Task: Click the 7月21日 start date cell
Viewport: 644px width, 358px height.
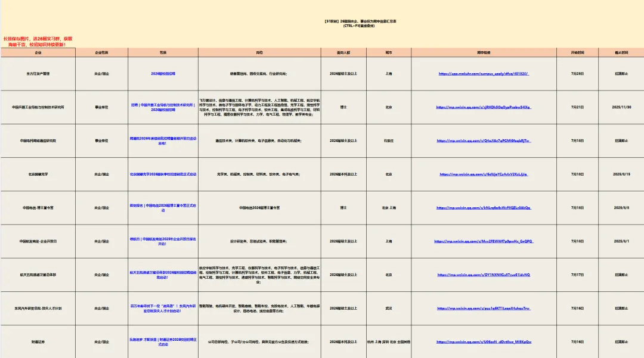Action: [577, 107]
